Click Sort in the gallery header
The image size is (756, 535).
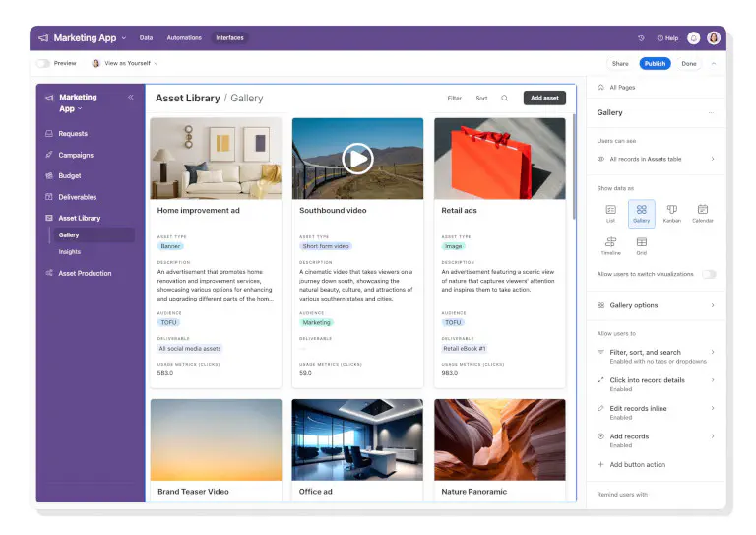(x=481, y=98)
